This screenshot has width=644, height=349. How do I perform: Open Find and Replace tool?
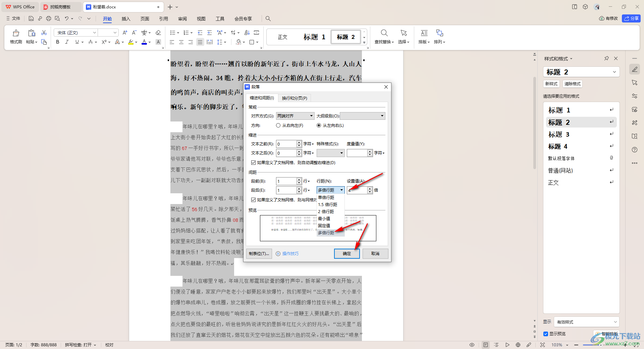[384, 37]
